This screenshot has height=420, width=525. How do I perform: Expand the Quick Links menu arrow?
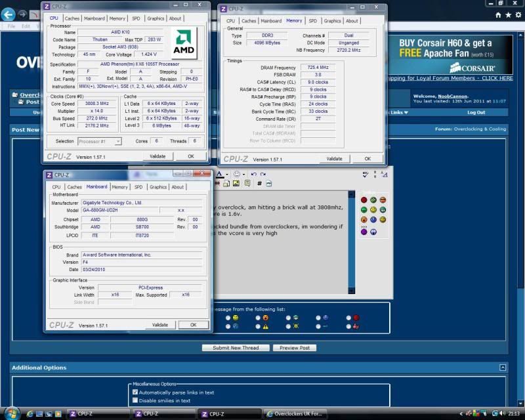[406, 112]
